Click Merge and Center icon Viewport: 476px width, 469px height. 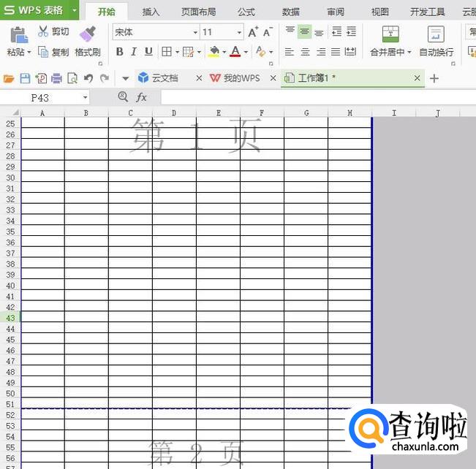coord(390,34)
